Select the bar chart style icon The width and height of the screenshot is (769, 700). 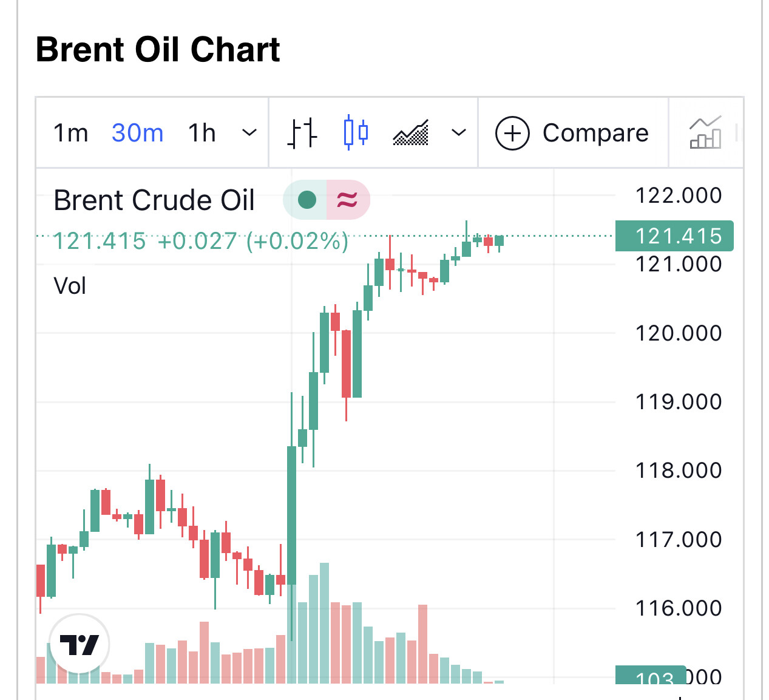[302, 133]
